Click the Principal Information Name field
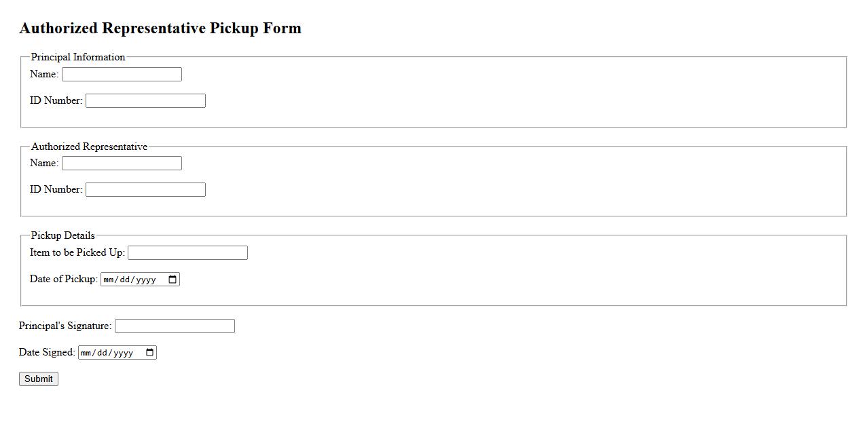The image size is (868, 441). [x=122, y=75]
